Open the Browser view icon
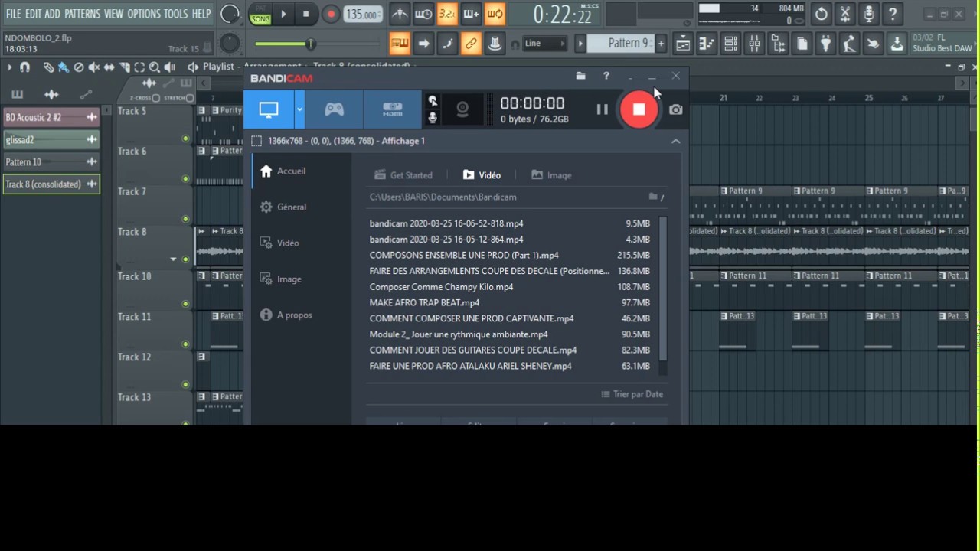 778,44
